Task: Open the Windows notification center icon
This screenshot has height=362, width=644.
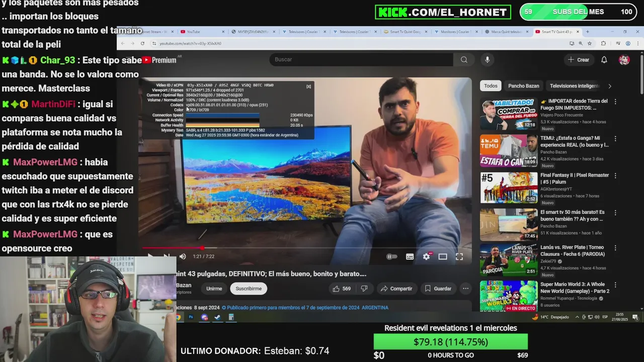Action: pos(635,317)
